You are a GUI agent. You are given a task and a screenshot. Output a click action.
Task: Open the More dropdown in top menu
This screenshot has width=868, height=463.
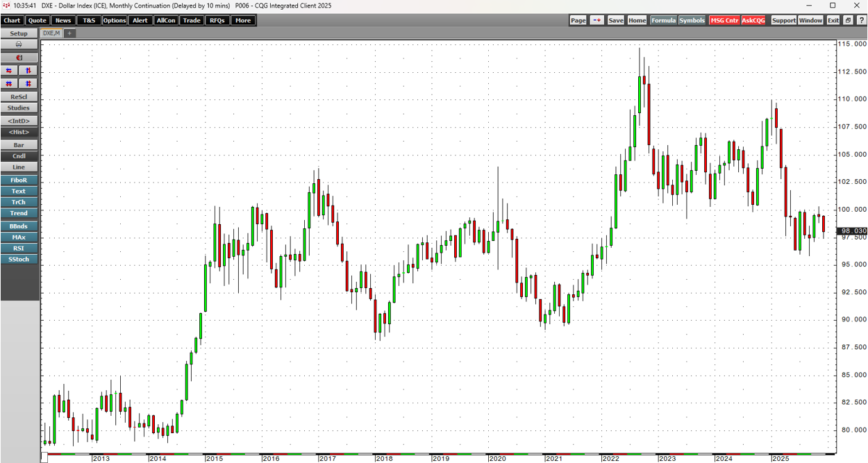pyautogui.click(x=242, y=21)
